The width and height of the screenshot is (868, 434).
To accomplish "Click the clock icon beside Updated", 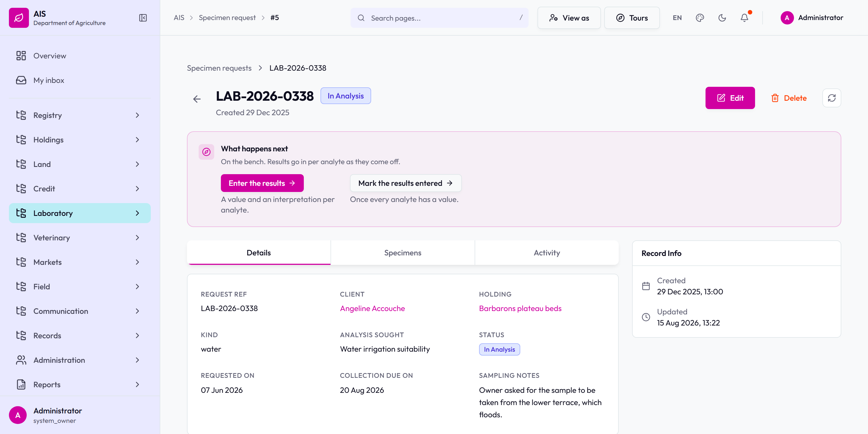I will (x=646, y=317).
